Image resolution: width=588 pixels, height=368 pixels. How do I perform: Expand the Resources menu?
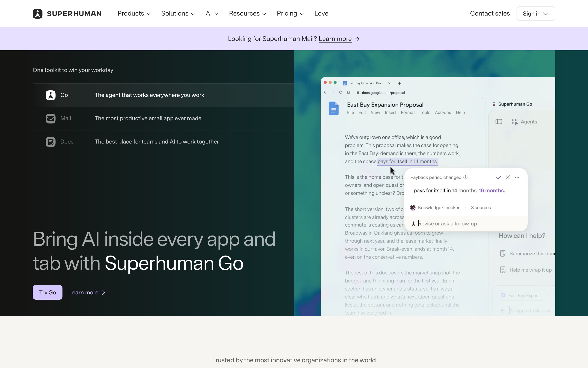point(248,13)
